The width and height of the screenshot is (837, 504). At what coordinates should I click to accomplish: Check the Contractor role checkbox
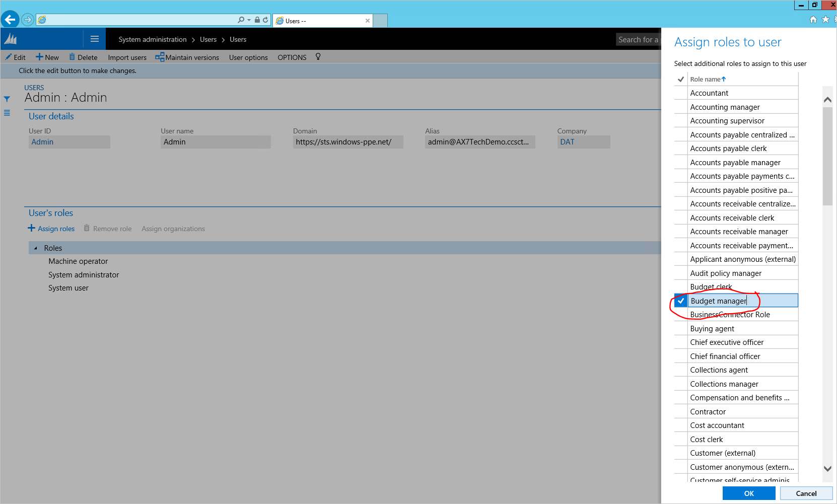681,411
